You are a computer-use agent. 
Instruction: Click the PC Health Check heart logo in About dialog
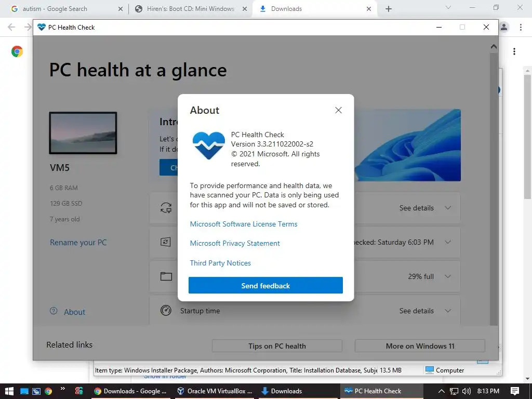pyautogui.click(x=209, y=145)
